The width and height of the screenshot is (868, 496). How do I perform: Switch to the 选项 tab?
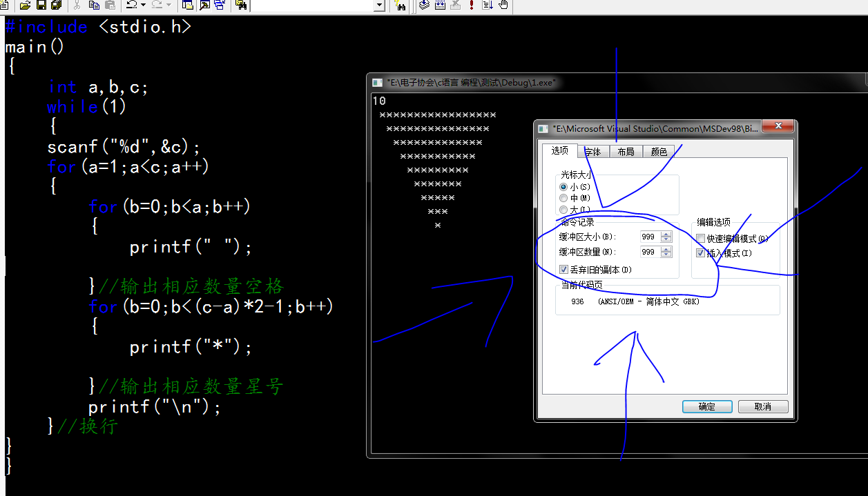[560, 150]
